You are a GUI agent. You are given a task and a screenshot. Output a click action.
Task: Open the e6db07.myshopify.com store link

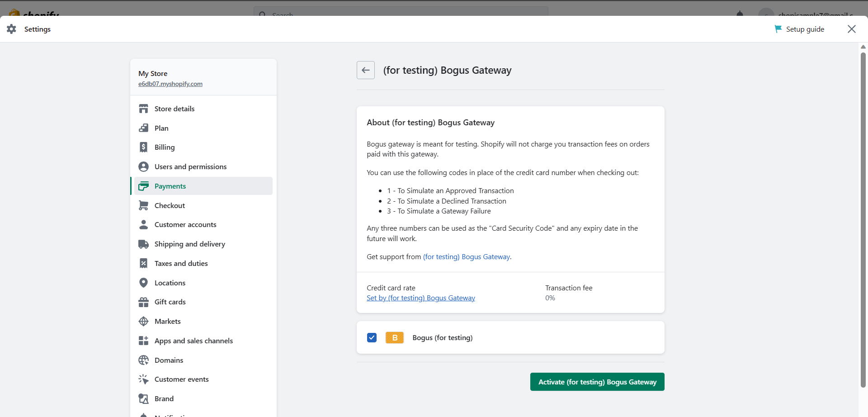click(170, 84)
